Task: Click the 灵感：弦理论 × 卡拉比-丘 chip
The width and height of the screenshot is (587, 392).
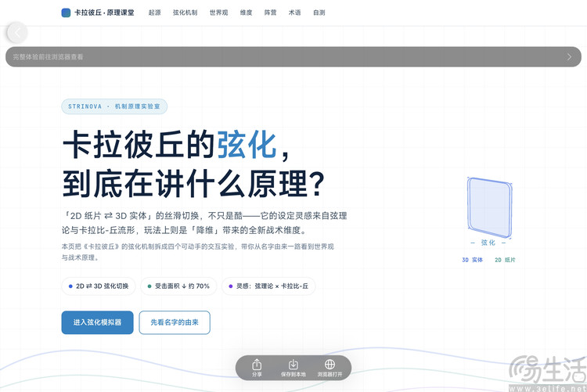Action: tap(268, 286)
